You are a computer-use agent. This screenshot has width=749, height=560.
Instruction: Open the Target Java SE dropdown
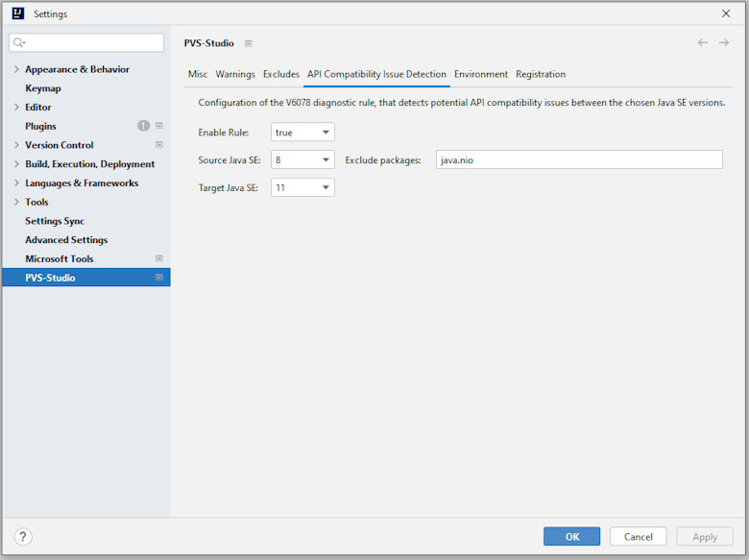pos(302,188)
